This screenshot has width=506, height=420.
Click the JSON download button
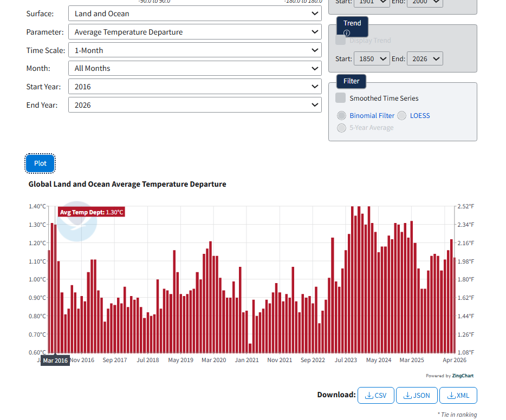[x=417, y=395]
